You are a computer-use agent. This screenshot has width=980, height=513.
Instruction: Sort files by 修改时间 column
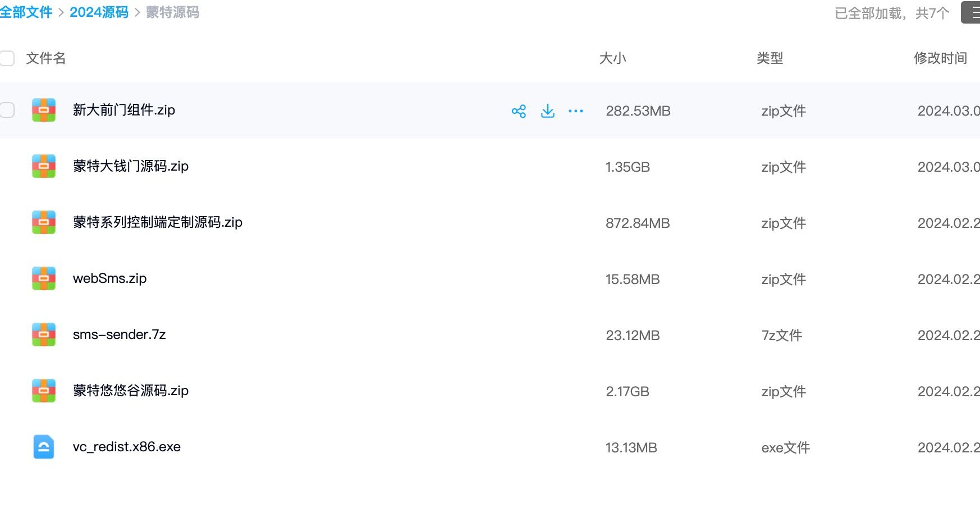(x=940, y=58)
